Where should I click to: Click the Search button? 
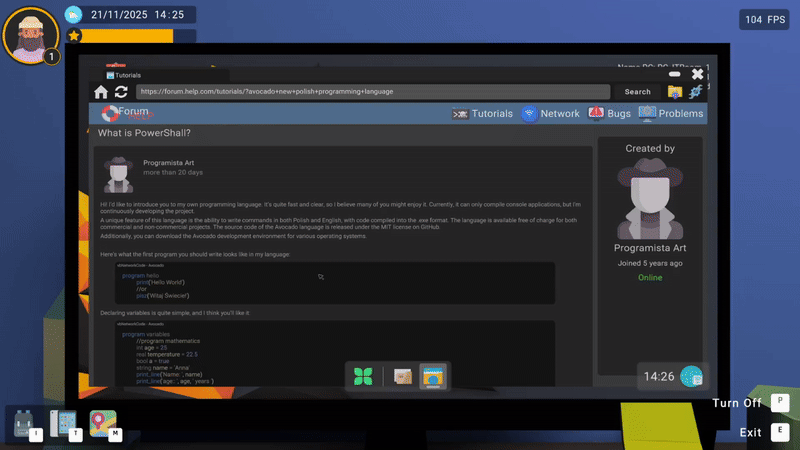637,92
